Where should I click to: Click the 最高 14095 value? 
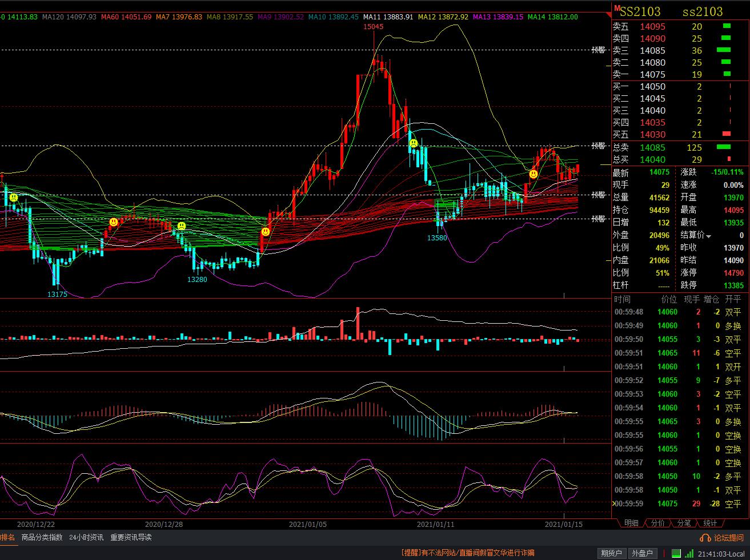[x=733, y=210]
